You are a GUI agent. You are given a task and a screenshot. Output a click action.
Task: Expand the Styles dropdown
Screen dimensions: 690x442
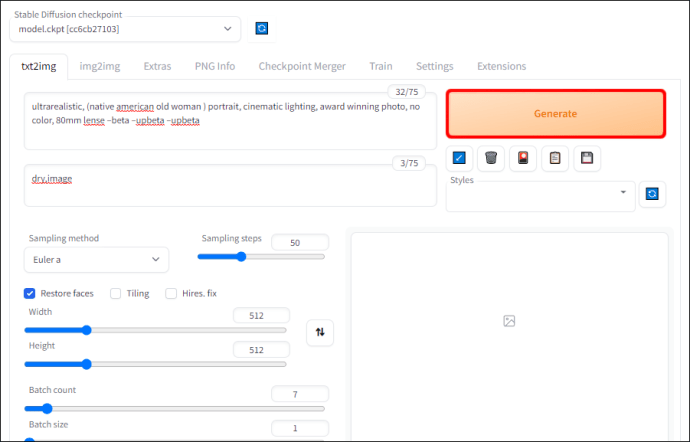click(540, 196)
